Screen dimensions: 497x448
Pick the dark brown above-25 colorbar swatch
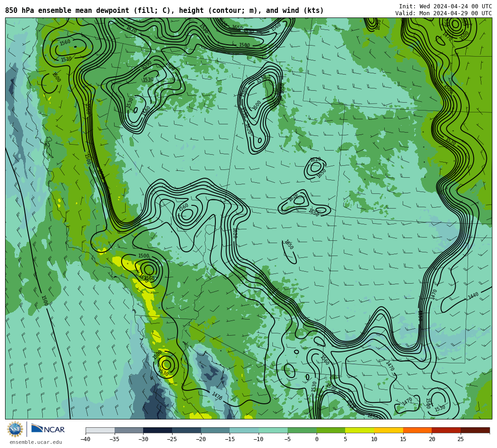coord(475,430)
